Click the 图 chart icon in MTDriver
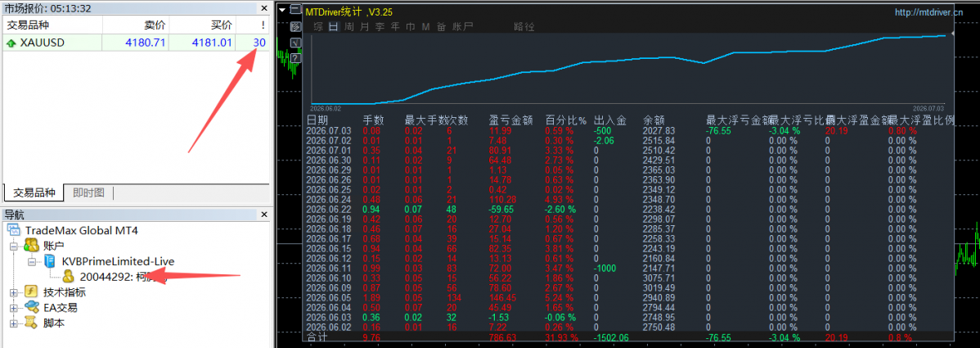980x348 pixels. click(295, 26)
